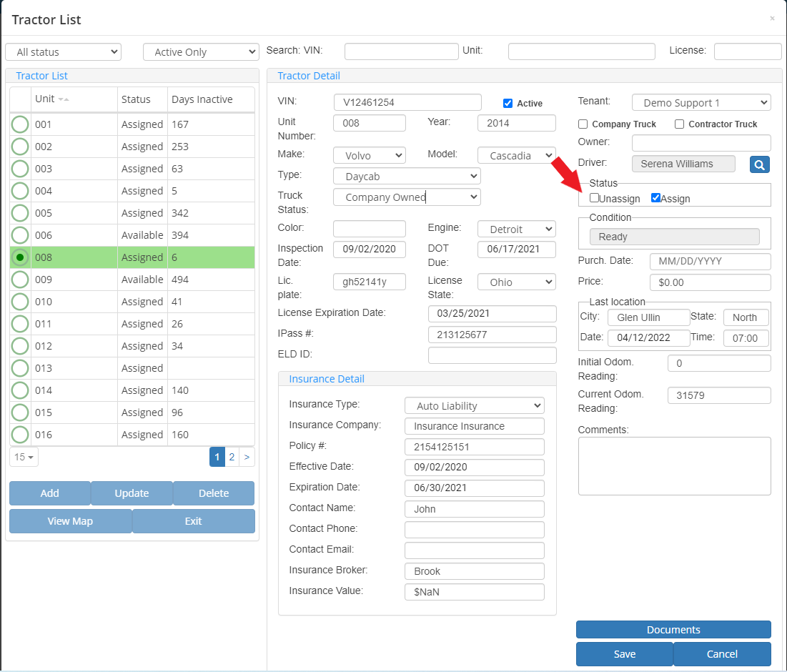Close the Tractor List dialog
The height and width of the screenshot is (672, 787).
[x=772, y=19]
